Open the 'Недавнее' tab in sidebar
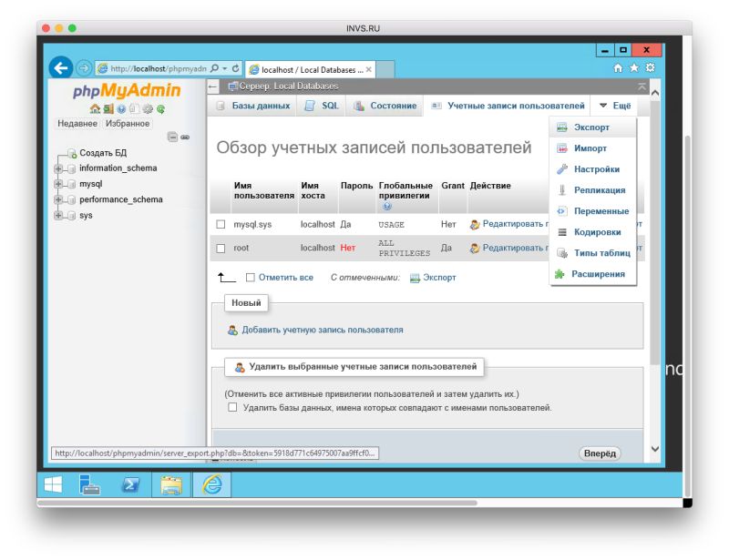 [x=77, y=124]
